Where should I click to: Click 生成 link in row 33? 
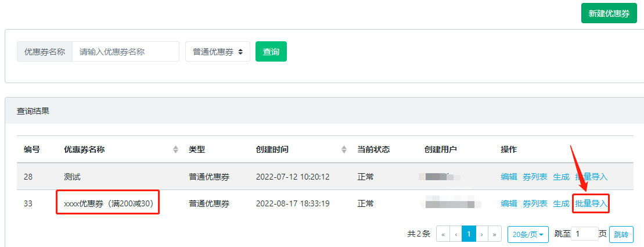point(561,203)
